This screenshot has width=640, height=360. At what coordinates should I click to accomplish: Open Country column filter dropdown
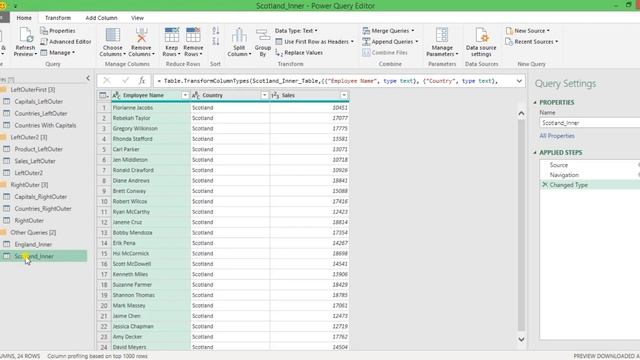tap(264, 96)
